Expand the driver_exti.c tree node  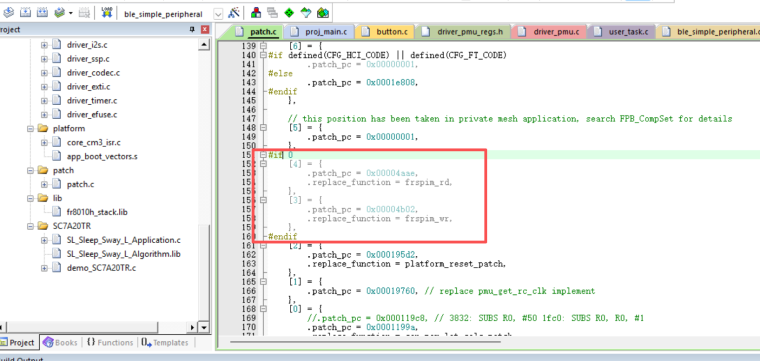(x=44, y=87)
